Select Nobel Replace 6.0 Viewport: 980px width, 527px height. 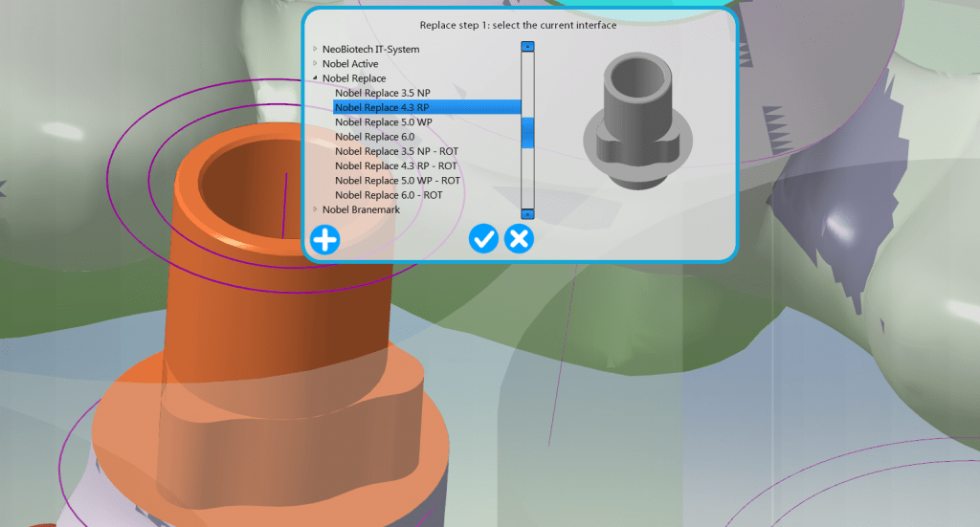(374, 137)
